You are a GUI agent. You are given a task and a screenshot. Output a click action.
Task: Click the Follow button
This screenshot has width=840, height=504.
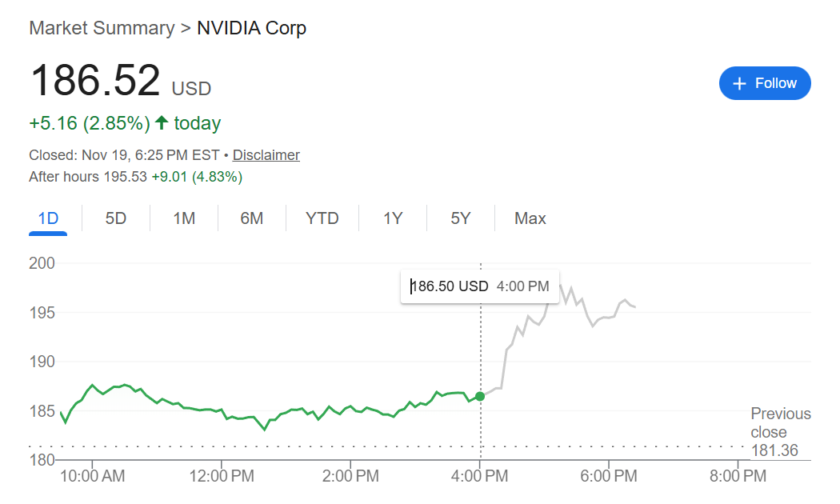764,83
